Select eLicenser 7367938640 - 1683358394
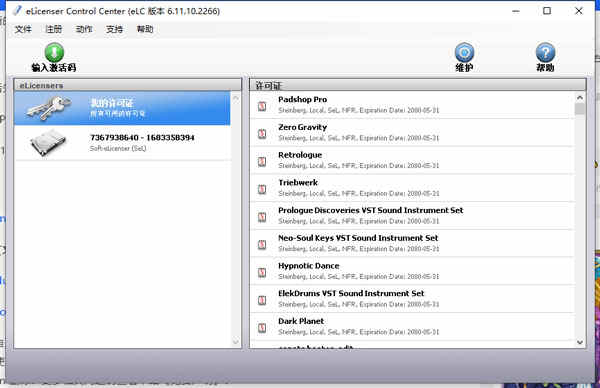The image size is (600, 388). tap(122, 143)
